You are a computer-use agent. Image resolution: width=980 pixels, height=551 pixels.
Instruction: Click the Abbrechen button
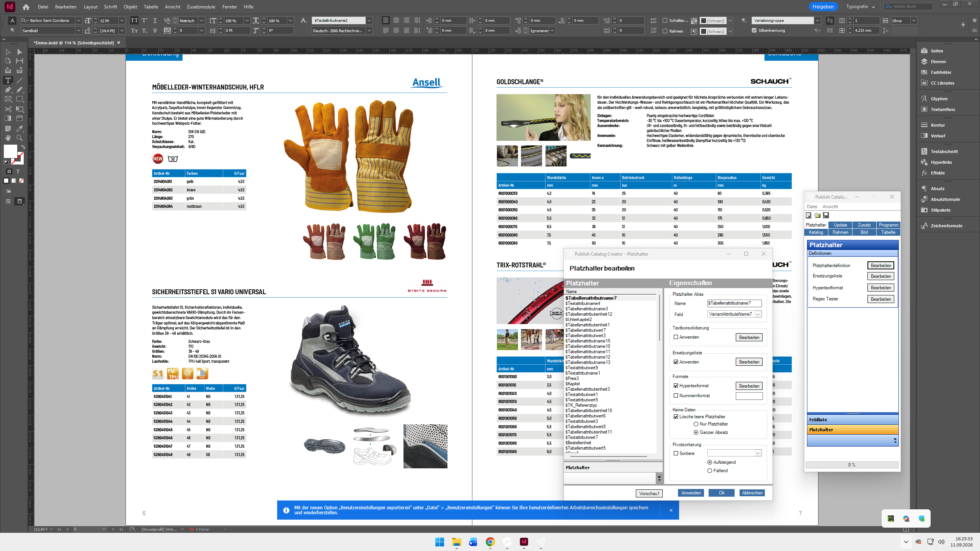pyautogui.click(x=752, y=493)
